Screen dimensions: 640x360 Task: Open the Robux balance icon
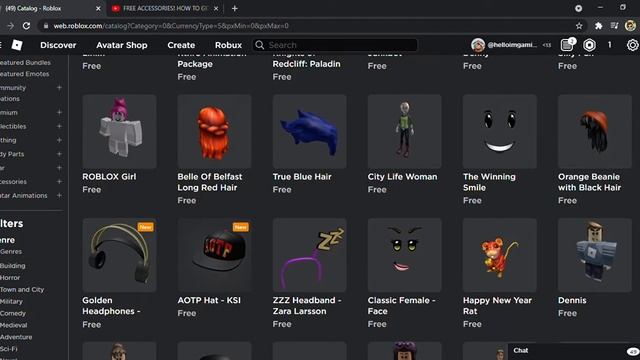pos(589,45)
